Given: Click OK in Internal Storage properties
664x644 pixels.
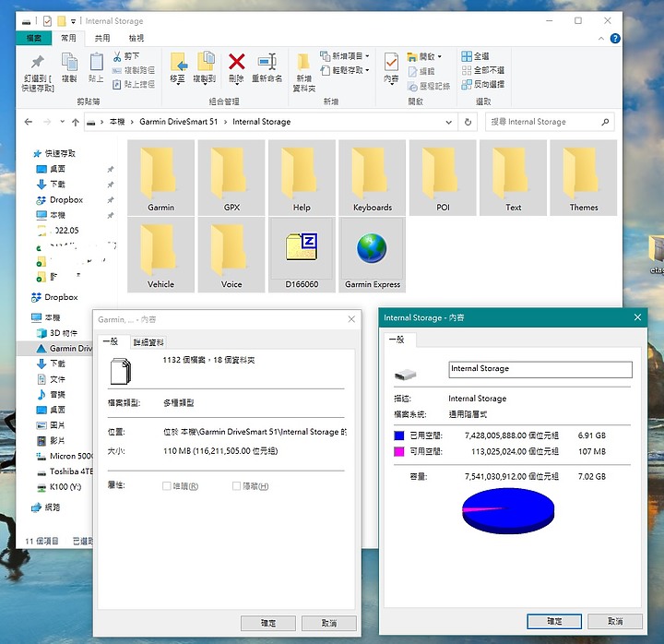Looking at the screenshot, I should pos(554,622).
